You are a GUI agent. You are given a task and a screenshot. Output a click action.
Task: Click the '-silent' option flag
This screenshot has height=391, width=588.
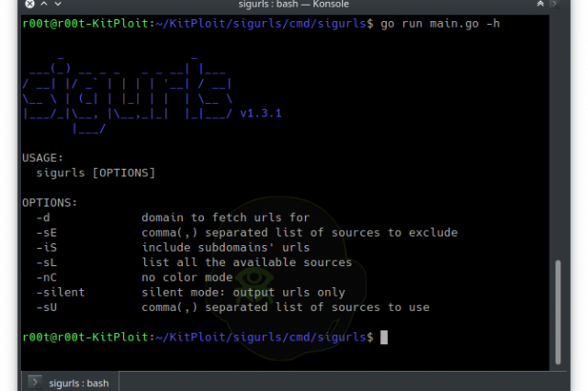61,292
